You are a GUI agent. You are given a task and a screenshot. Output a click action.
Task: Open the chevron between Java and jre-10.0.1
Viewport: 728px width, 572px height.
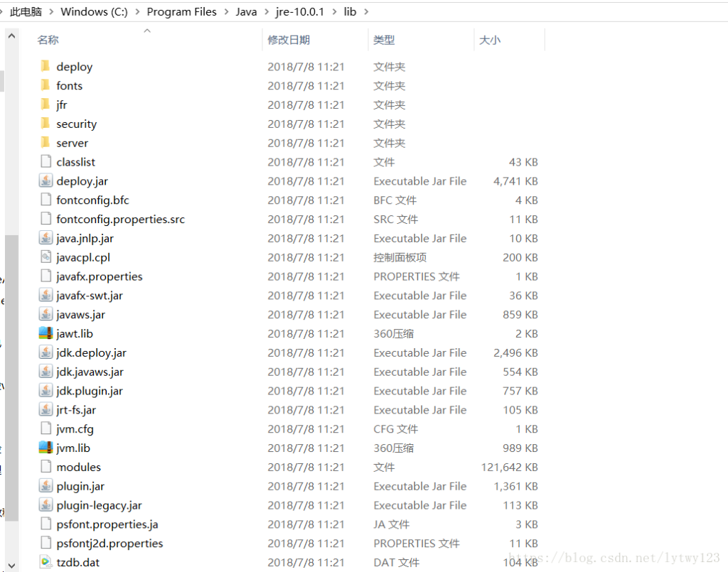(x=267, y=12)
